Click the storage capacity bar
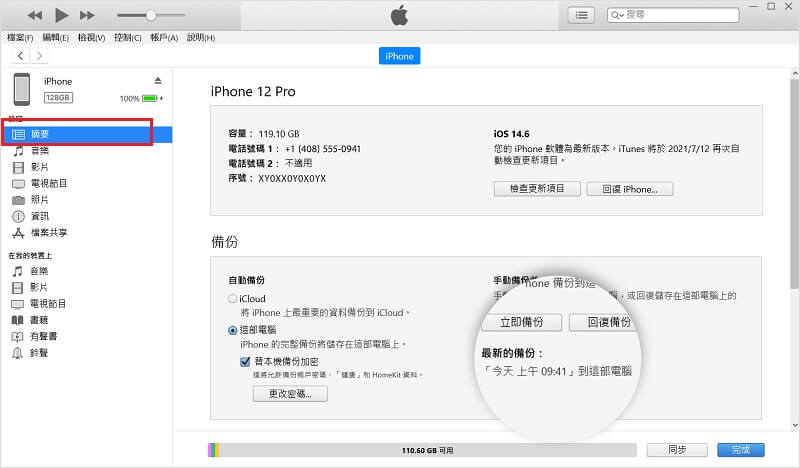The height and width of the screenshot is (468, 800). [x=422, y=450]
